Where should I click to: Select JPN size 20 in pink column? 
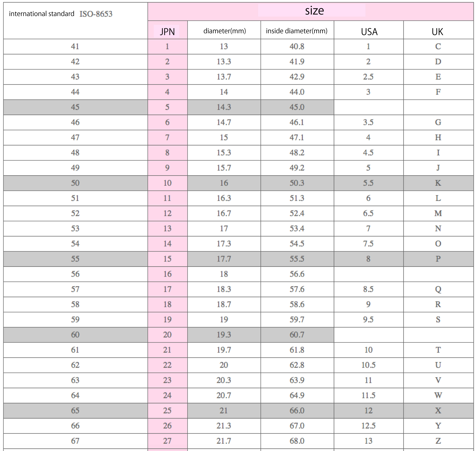click(x=167, y=335)
